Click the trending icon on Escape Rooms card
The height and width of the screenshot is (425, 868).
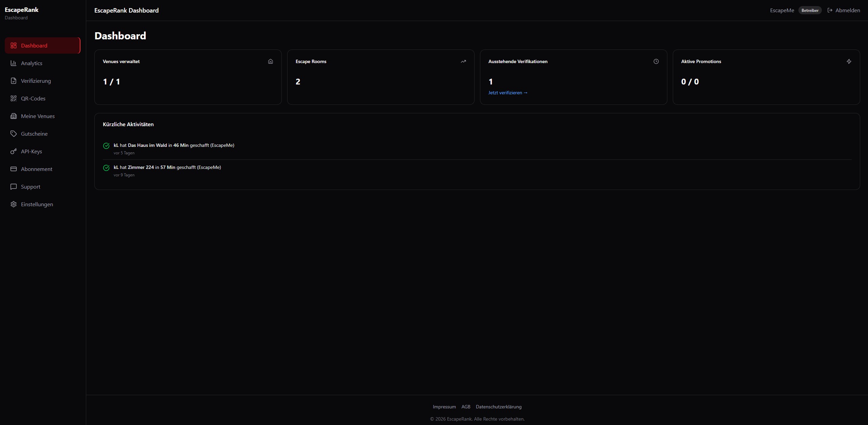pyautogui.click(x=463, y=61)
